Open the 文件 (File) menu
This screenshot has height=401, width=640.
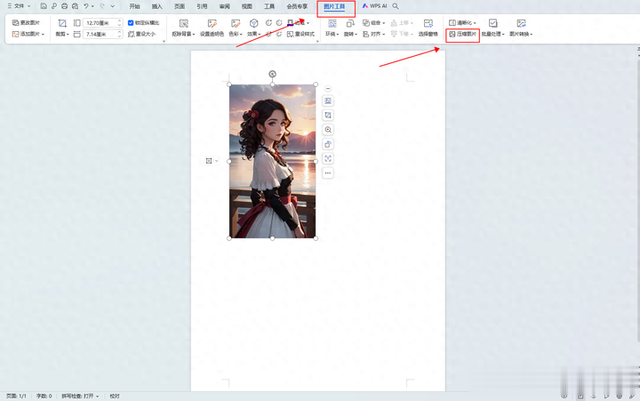tap(19, 6)
